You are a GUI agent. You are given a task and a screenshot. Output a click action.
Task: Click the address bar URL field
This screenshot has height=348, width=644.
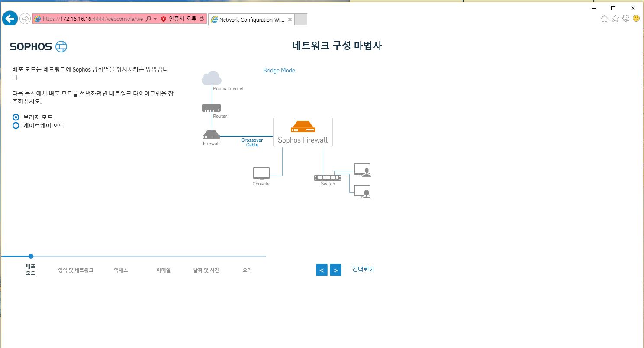pos(93,19)
